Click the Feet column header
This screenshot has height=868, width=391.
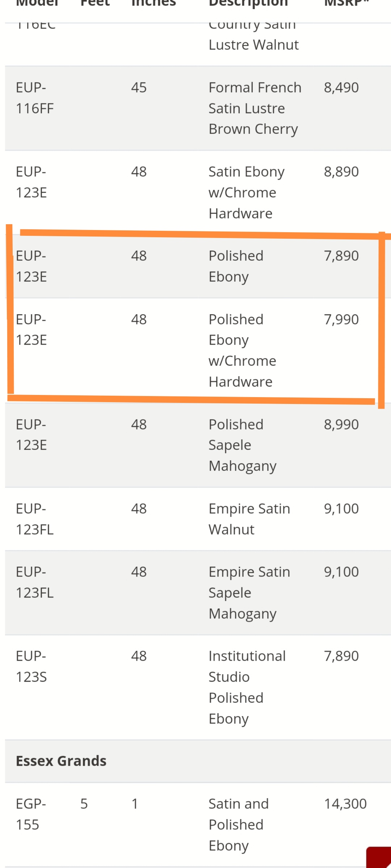95,4
